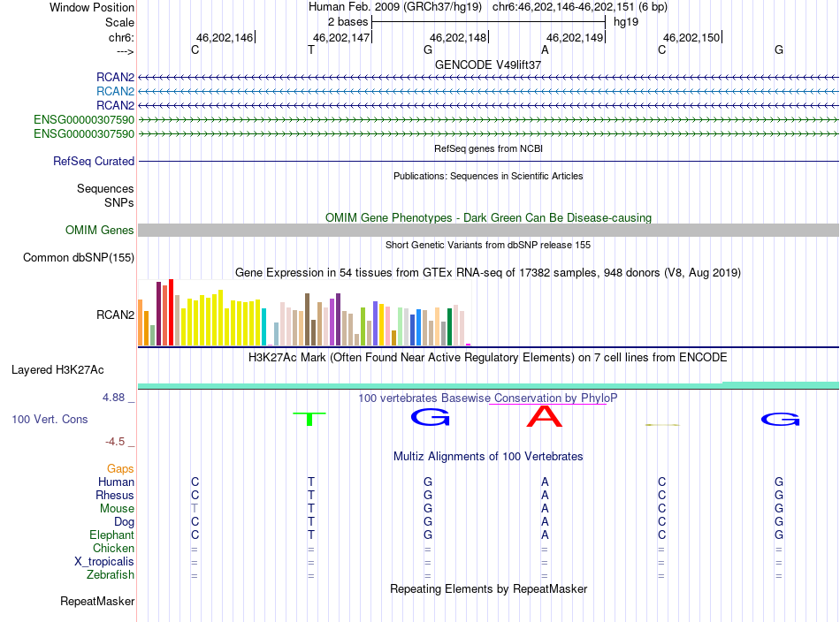Click the OMIM Genes side label
840x622 pixels.
coord(99,231)
